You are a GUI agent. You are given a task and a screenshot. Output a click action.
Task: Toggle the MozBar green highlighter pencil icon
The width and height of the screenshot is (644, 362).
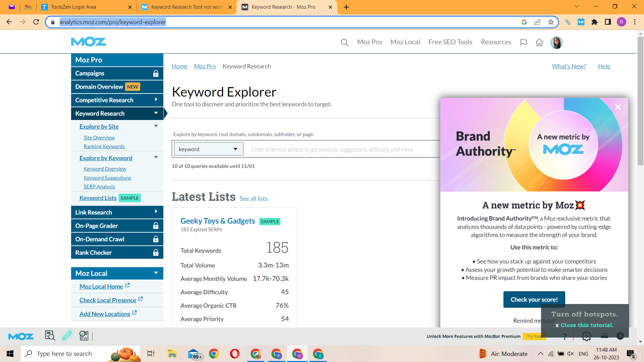[x=67, y=336]
